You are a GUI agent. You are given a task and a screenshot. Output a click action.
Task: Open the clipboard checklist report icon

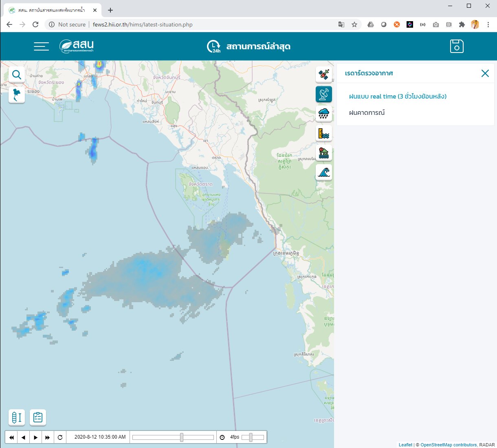tap(38, 417)
